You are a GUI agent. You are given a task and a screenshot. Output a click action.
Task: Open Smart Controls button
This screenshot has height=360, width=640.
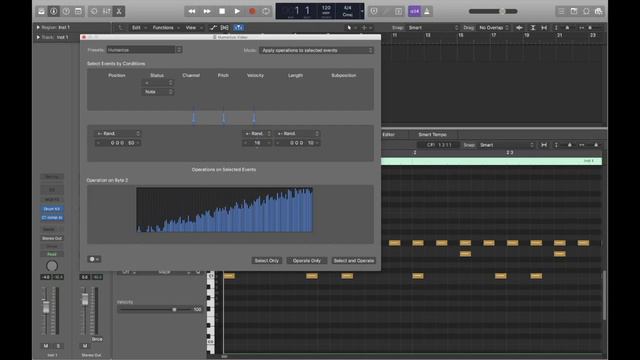[94, 11]
